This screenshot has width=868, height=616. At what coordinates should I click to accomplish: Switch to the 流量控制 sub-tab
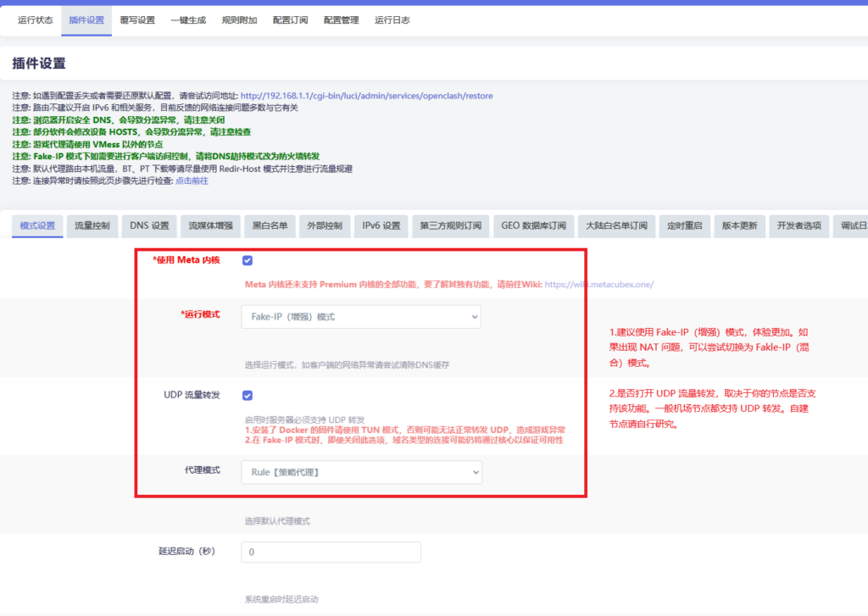tap(92, 225)
